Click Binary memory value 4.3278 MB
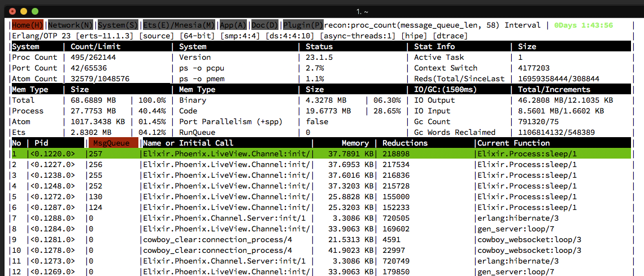The height and width of the screenshot is (276, 644). (326, 100)
